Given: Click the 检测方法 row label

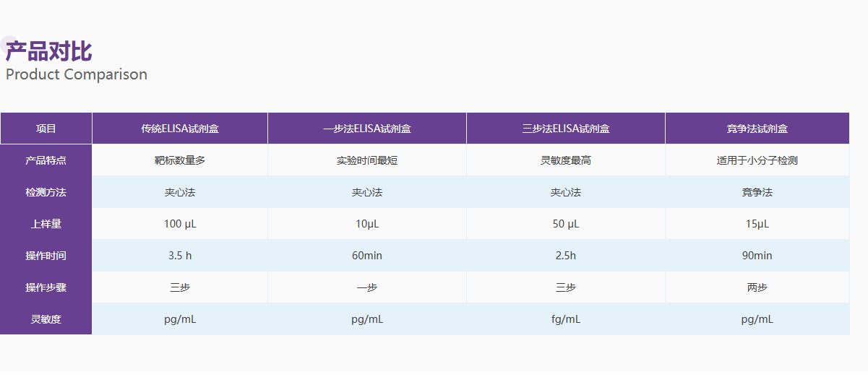Looking at the screenshot, I should [x=46, y=192].
